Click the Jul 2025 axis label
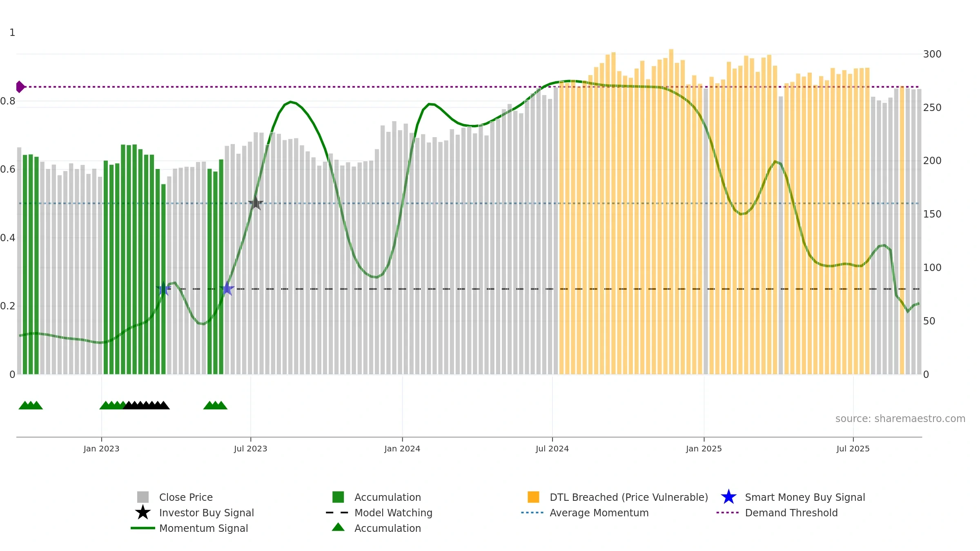The image size is (980, 551). pos(853,449)
